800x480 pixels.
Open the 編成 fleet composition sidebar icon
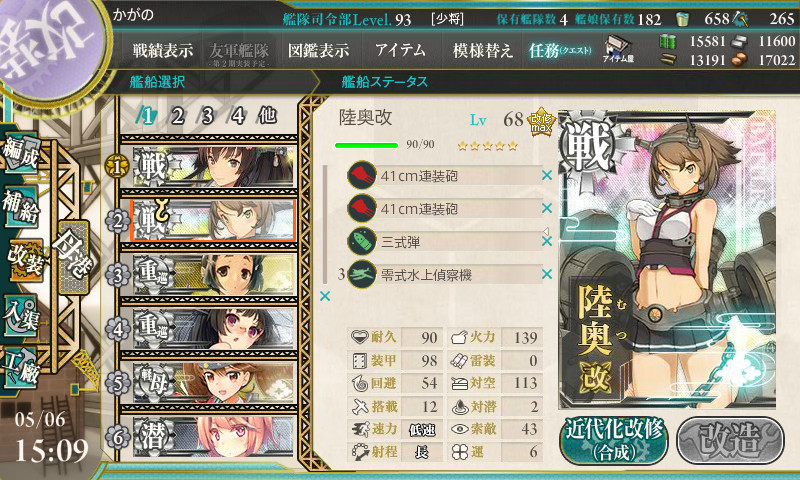(x=20, y=151)
